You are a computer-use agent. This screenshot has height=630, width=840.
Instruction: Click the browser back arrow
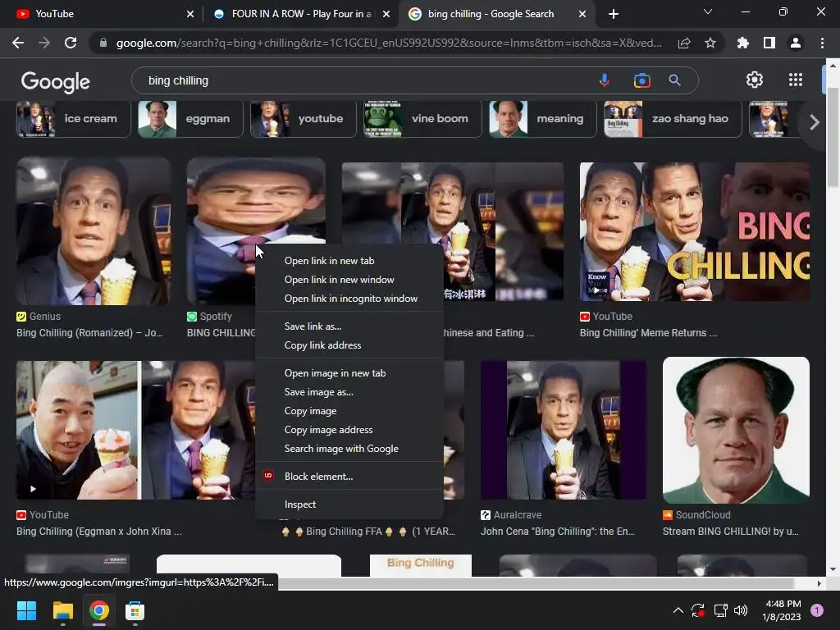coord(18,43)
